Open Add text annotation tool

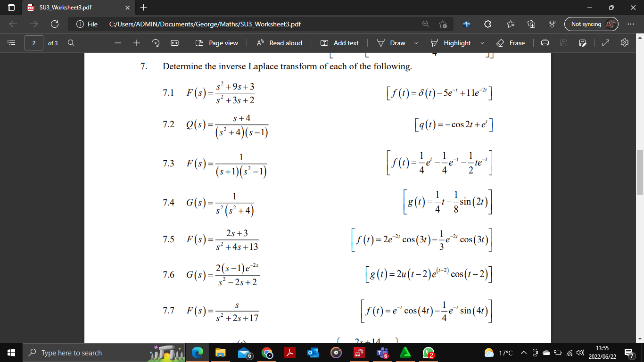click(339, 43)
